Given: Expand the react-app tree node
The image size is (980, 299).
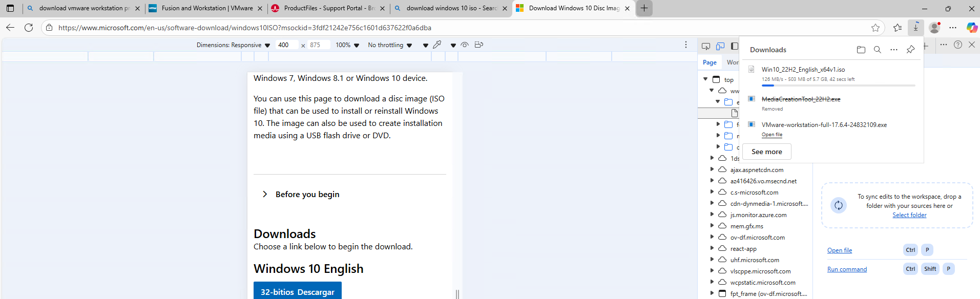Looking at the screenshot, I should (712, 248).
